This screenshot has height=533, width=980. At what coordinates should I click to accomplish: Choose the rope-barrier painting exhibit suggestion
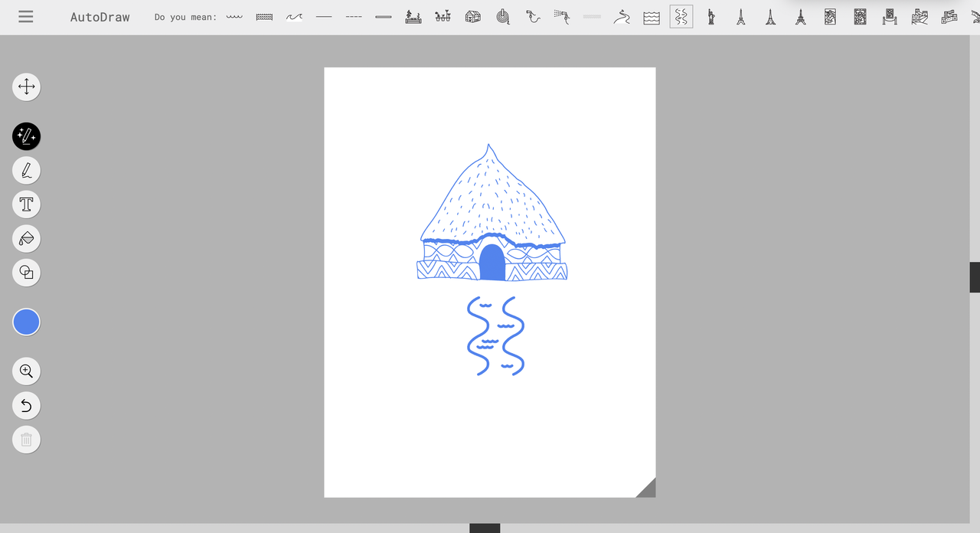pos(890,16)
